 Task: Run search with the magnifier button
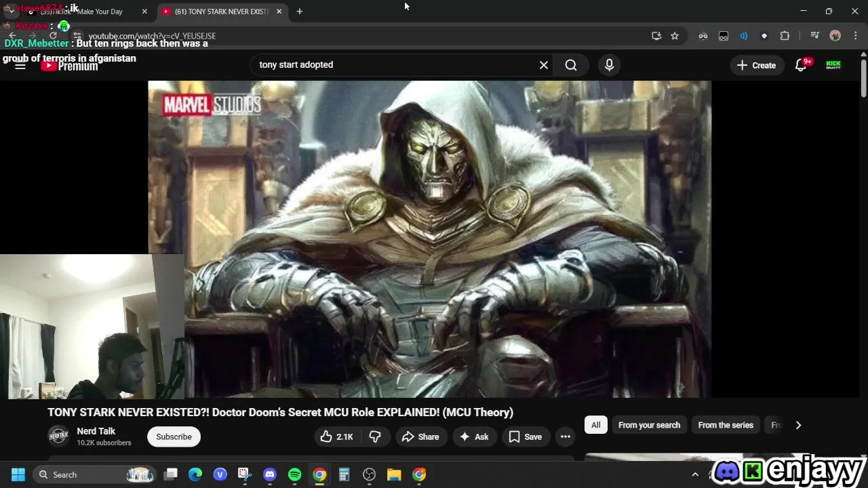coord(571,65)
